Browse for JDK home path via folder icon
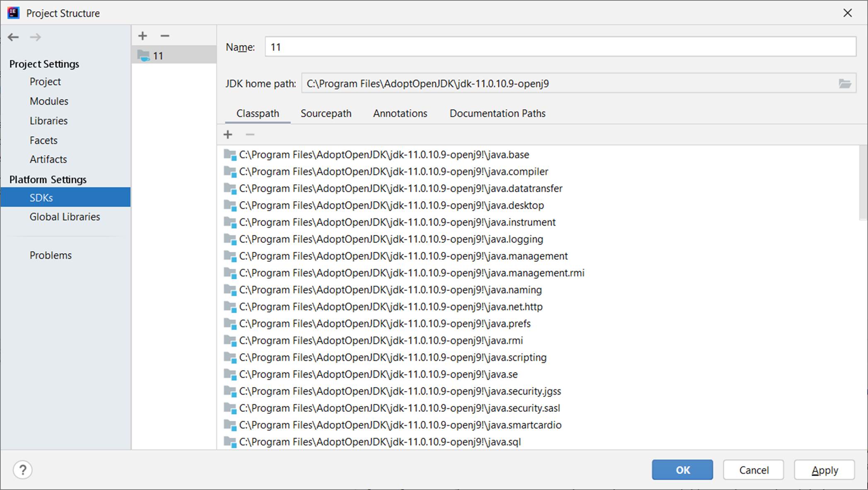This screenshot has height=490, width=868. pos(845,83)
